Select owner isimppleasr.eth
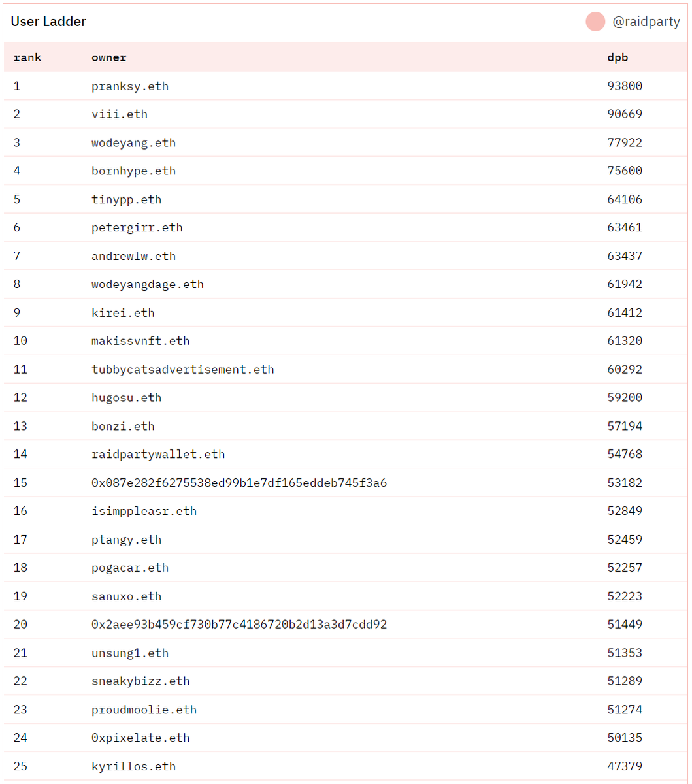Viewport: 692px width, 784px height. pyautogui.click(x=144, y=511)
